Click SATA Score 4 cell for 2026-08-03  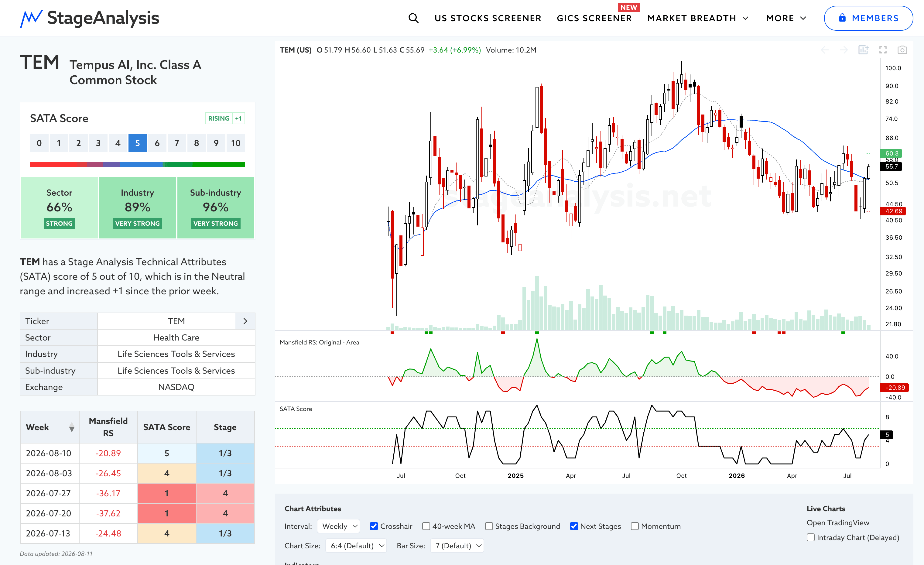coord(166,474)
